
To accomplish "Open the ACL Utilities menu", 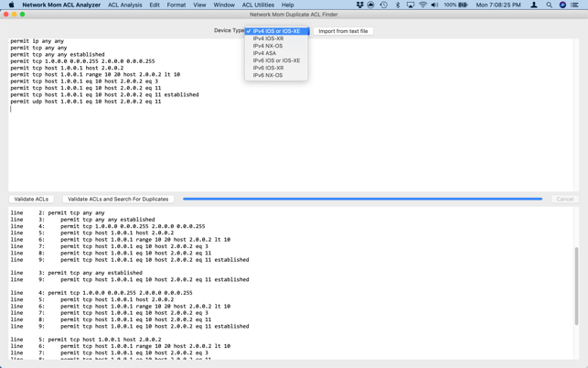I will (258, 5).
